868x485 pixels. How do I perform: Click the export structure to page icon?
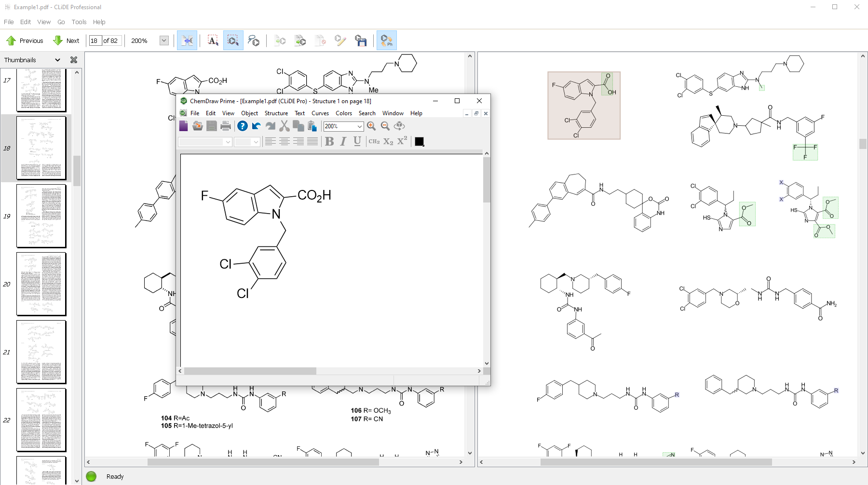[x=280, y=40]
